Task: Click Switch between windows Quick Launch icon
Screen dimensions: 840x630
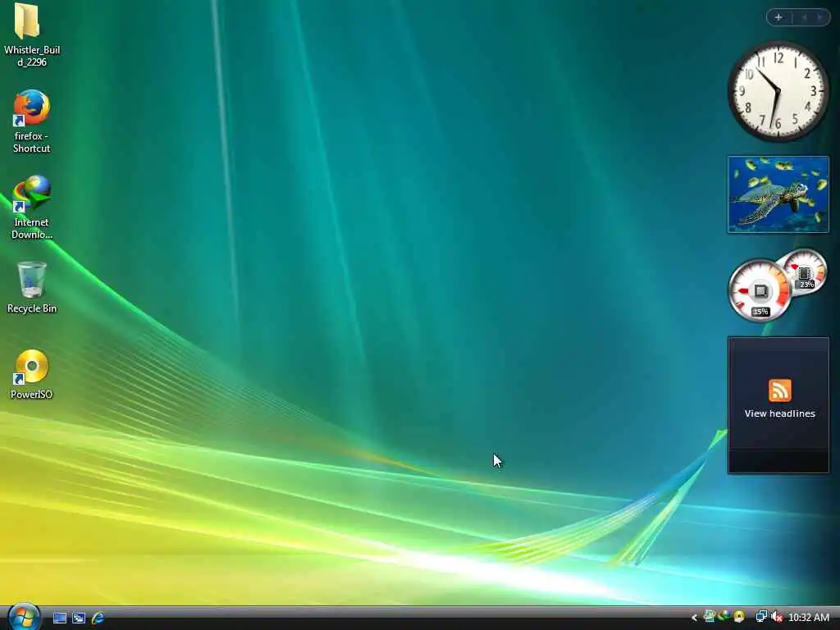Action: click(x=79, y=619)
